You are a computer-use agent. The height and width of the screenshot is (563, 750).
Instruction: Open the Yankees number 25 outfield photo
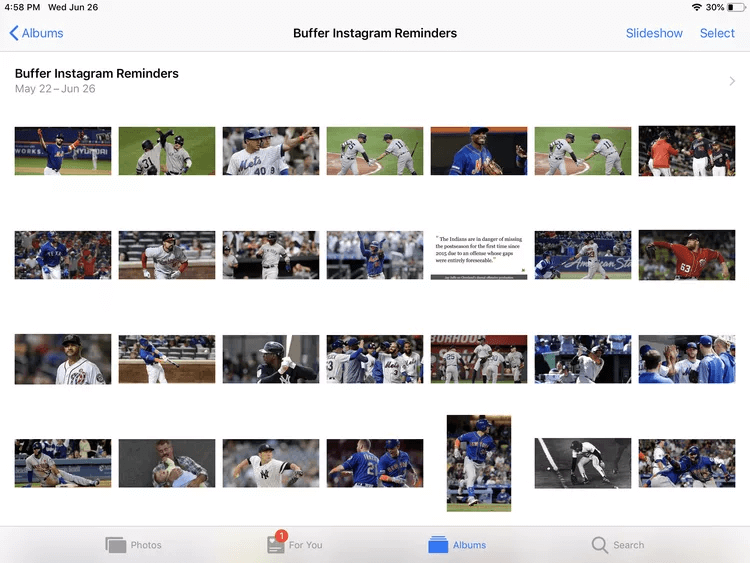(x=479, y=359)
